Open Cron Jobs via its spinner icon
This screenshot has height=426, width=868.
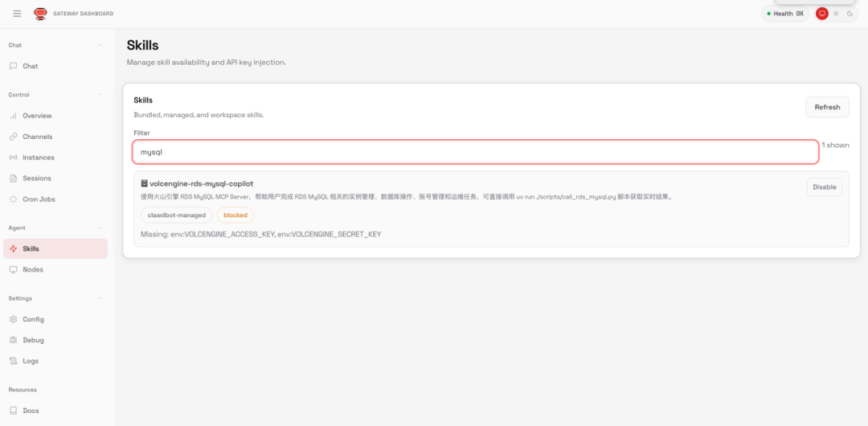click(x=14, y=199)
